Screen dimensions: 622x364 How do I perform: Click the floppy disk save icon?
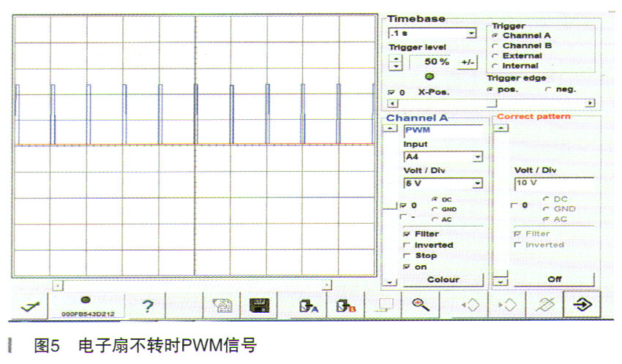[259, 306]
